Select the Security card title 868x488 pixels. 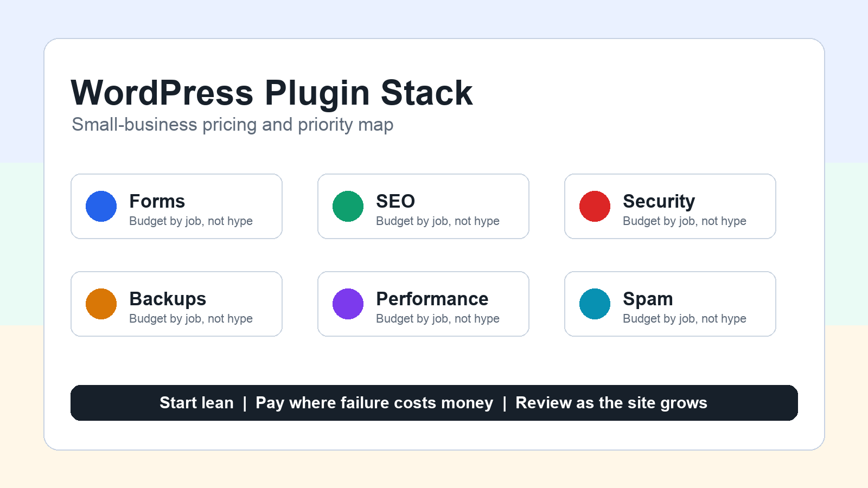659,202
